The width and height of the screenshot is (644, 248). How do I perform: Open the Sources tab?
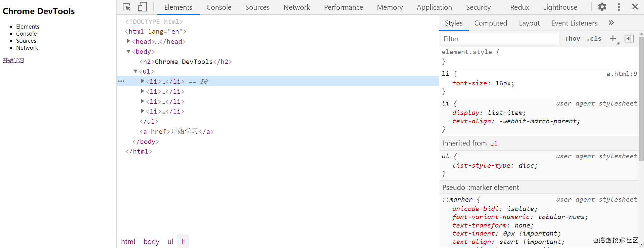tap(257, 7)
